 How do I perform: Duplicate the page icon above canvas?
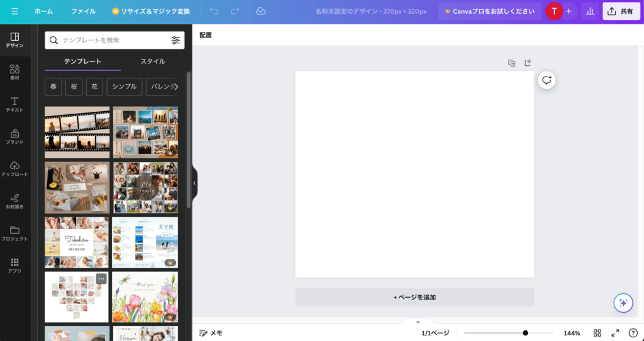[512, 63]
